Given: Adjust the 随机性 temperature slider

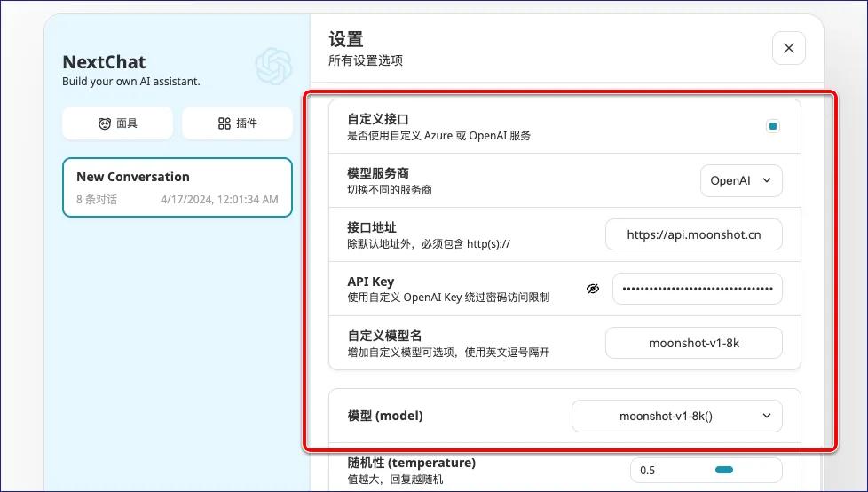Looking at the screenshot, I should point(723,470).
